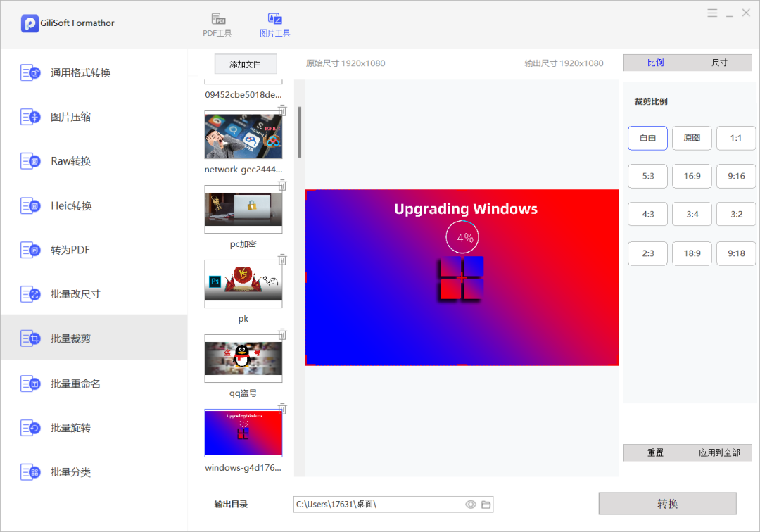Screen dimensions: 760x532
Task: Click the 添加文件 button
Action: click(246, 64)
